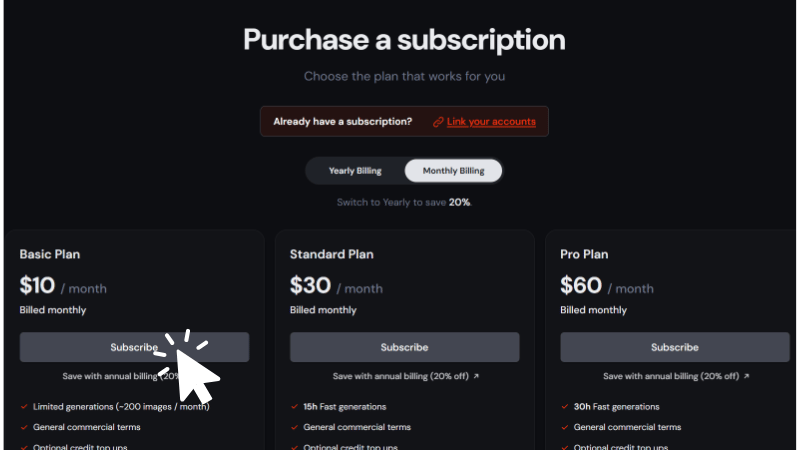Click the arrow icon after Pro Plan annual billing
Image resolution: width=800 pixels, height=450 pixels.
tap(746, 376)
